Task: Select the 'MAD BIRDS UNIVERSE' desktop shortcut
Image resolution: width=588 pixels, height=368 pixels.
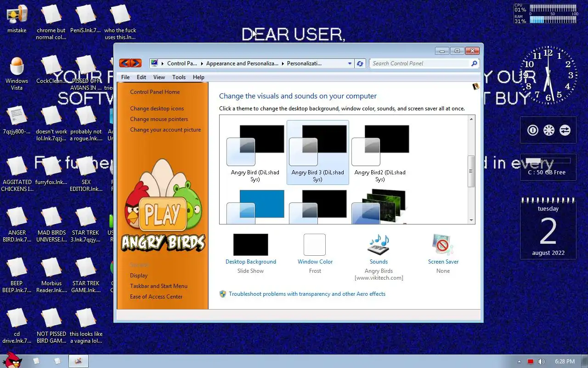Action: 51,224
